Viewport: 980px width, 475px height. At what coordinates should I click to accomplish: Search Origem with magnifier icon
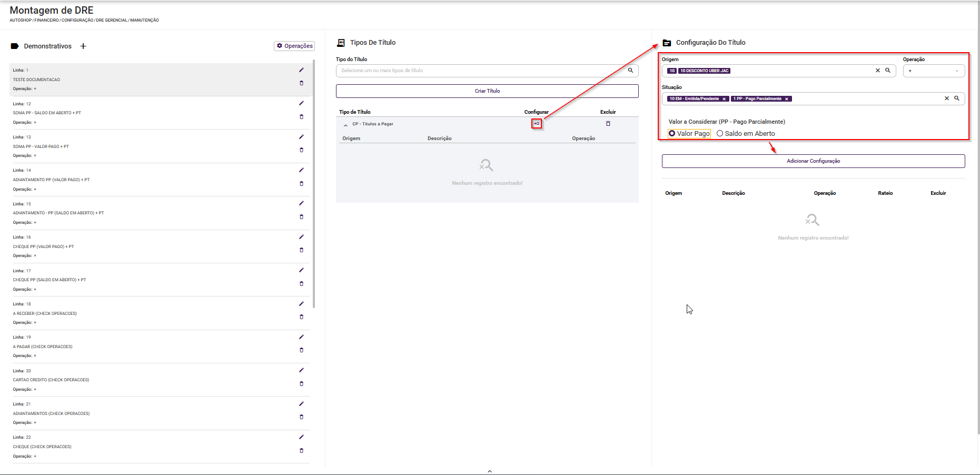point(888,71)
